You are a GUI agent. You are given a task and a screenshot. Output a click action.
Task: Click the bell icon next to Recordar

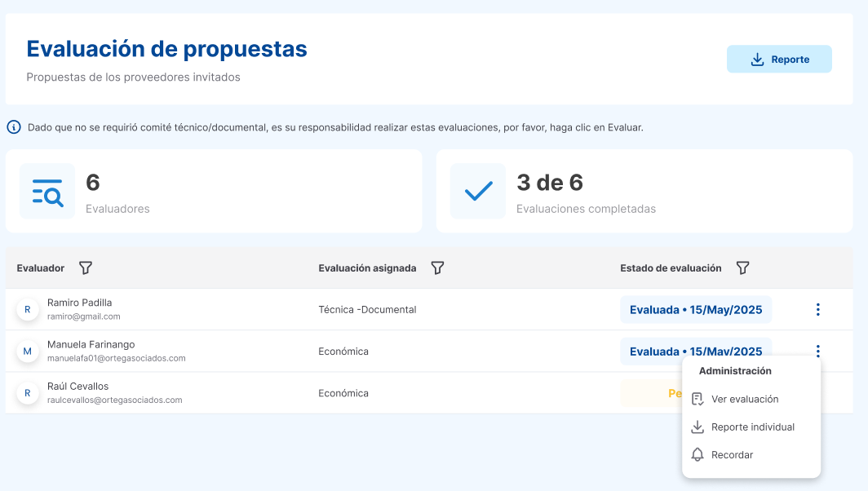698,454
